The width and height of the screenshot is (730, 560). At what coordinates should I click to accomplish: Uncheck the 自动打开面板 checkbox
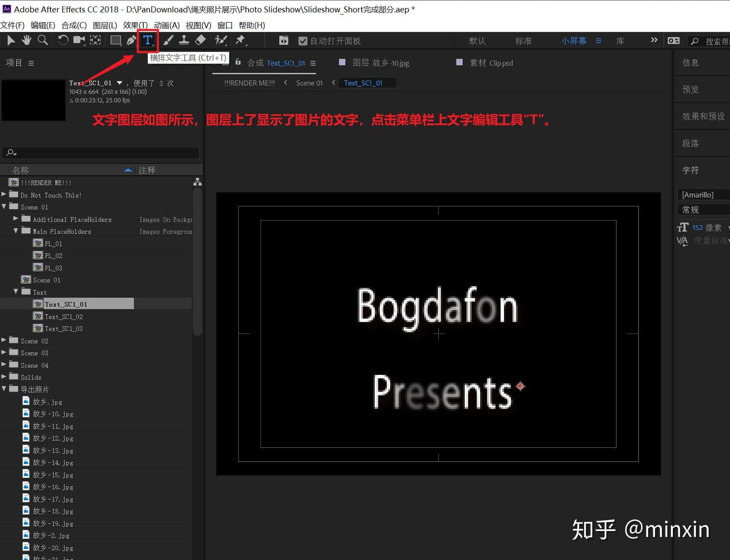tap(303, 41)
